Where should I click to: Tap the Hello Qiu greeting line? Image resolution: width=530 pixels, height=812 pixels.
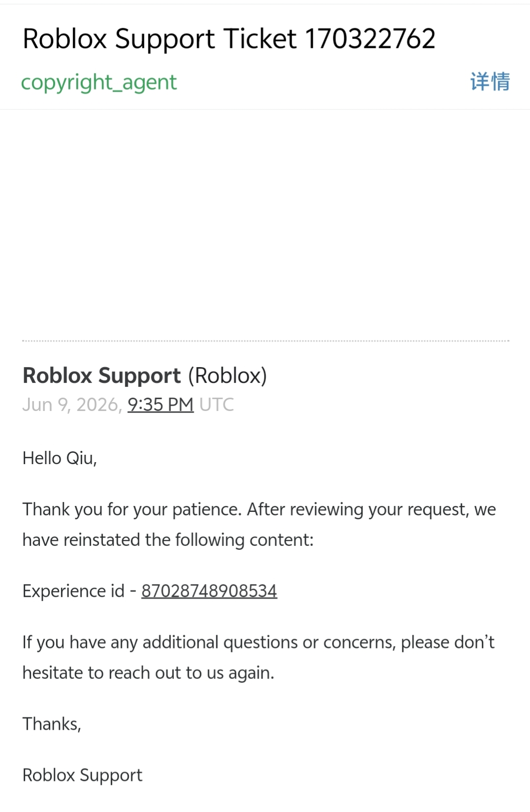pyautogui.click(x=60, y=458)
